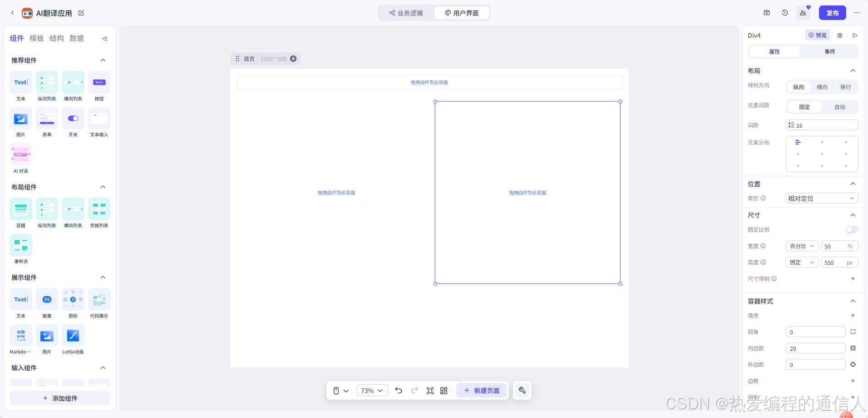Viewport: 868px width, 418px height.
Task: Redo the canvas action
Action: click(414, 390)
